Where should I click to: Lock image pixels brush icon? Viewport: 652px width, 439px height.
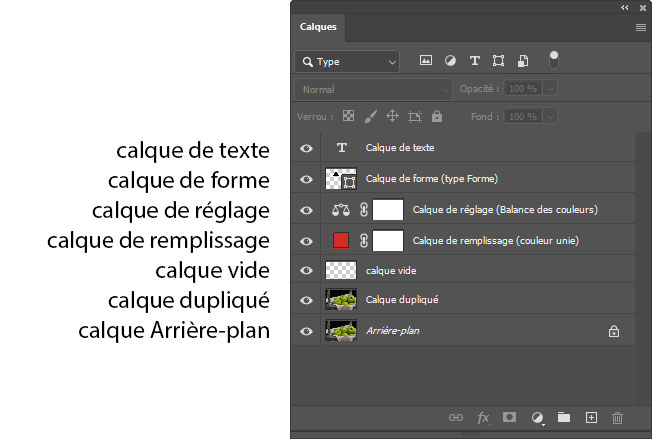[370, 116]
